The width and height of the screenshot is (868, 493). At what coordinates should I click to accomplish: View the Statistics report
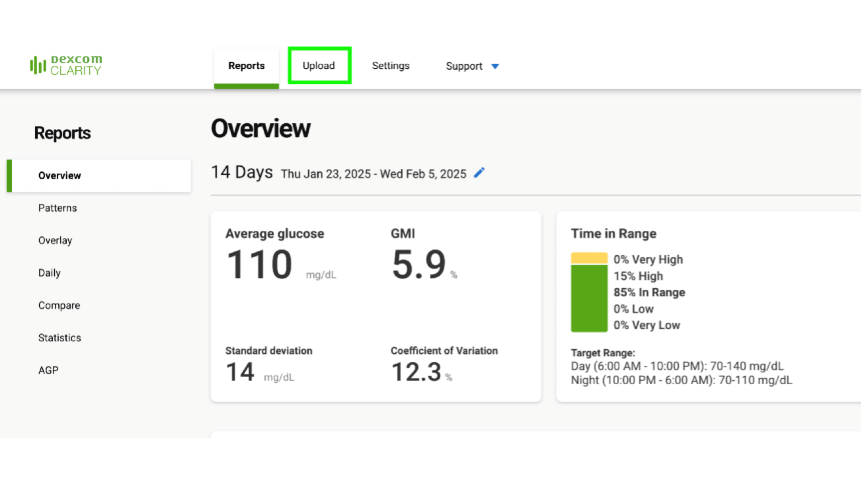60,338
